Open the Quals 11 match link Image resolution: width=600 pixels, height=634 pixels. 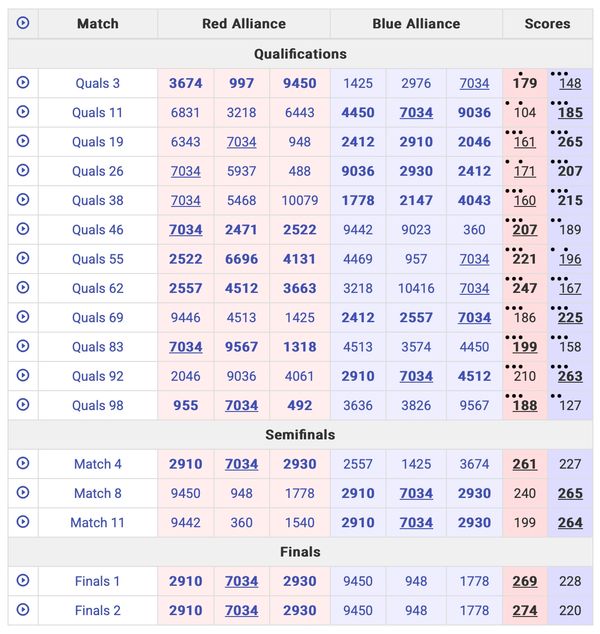coord(97,113)
